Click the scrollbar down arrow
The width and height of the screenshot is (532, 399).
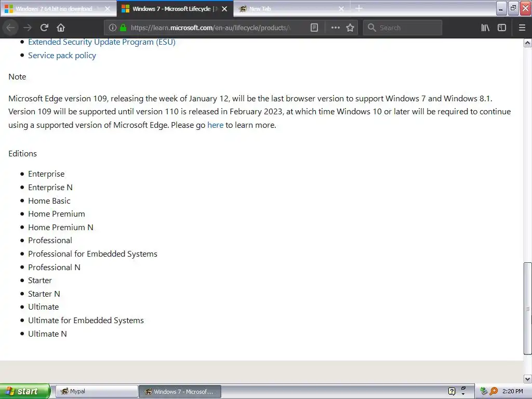[528, 379]
